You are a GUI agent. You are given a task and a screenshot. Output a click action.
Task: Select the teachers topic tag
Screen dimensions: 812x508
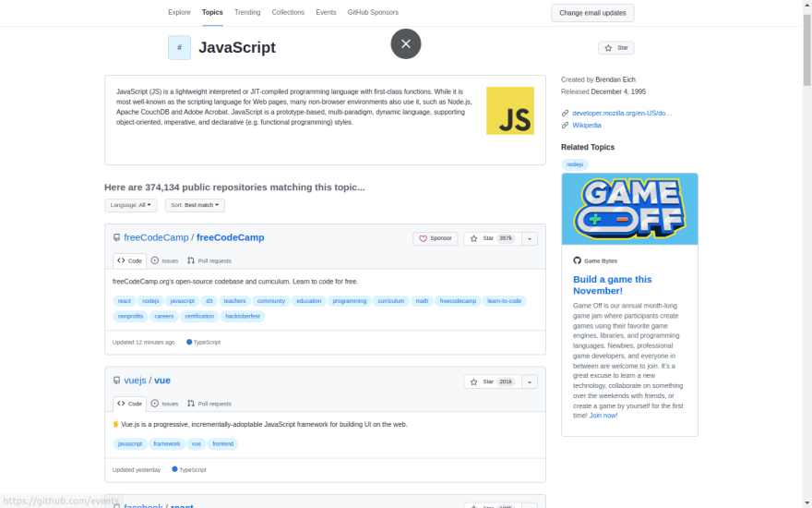click(x=234, y=301)
